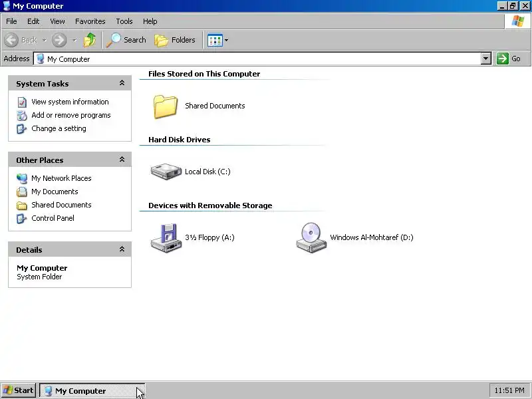The image size is (532, 399).
Task: Click the My Computer icon in address bar
Action: pyautogui.click(x=41, y=59)
